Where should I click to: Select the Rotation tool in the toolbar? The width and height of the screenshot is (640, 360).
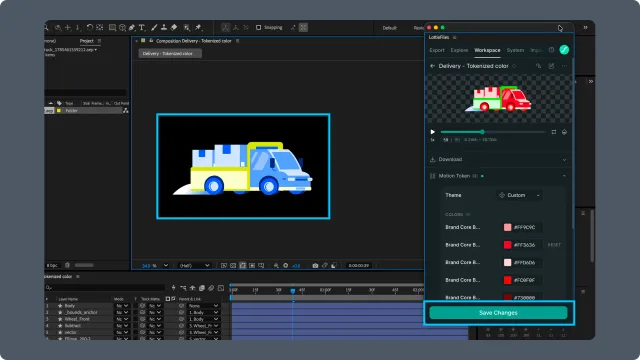click(x=90, y=27)
